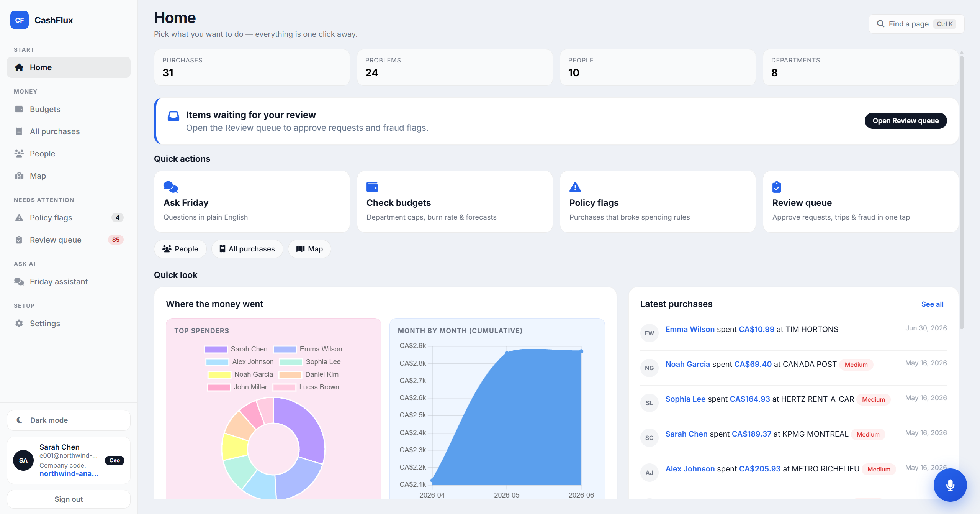
Task: Click the NG avatar for Noah Garcia
Action: (649, 368)
